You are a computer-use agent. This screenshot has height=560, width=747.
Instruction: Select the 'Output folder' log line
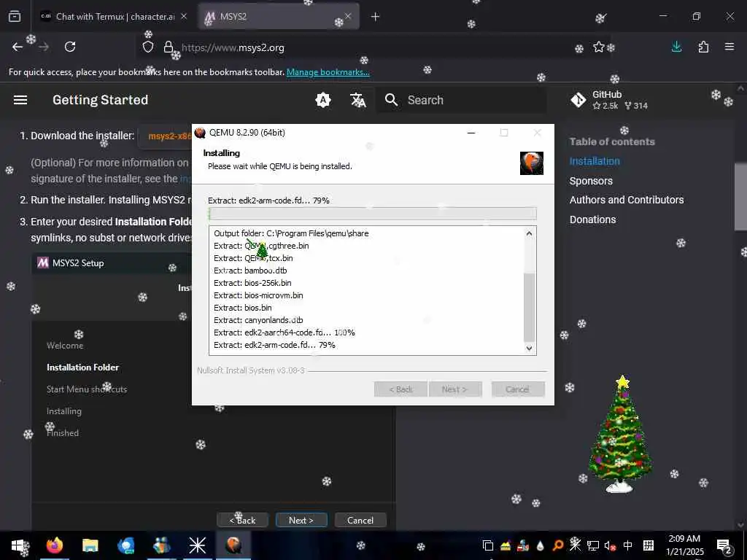291,233
